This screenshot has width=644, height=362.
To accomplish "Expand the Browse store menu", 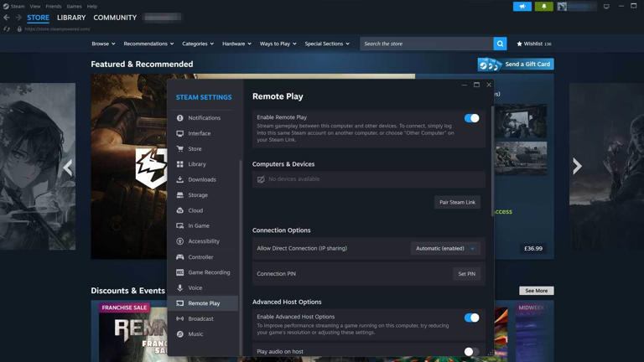I will (x=103, y=44).
